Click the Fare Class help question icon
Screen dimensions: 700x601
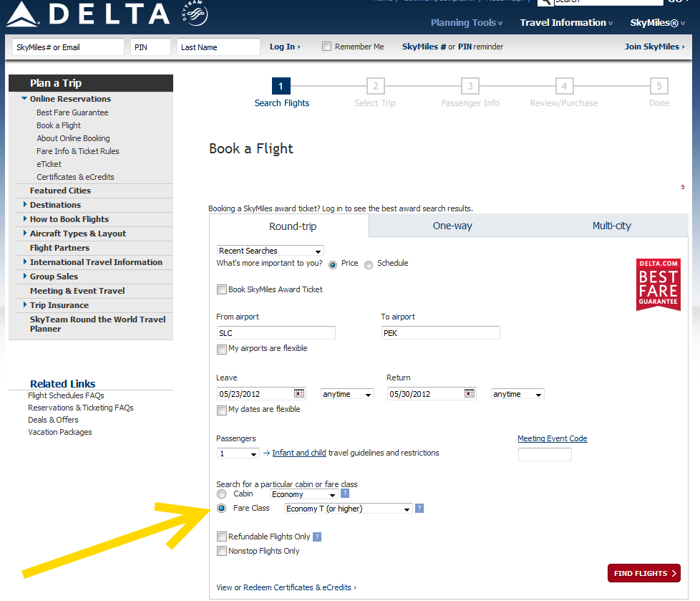pyautogui.click(x=419, y=508)
